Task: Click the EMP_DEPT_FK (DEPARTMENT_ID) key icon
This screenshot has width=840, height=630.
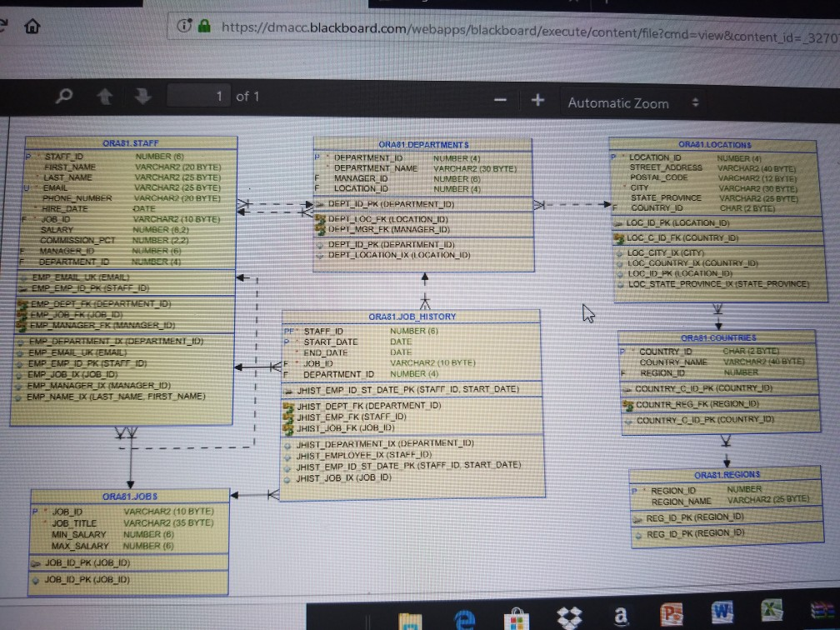Action: pos(22,303)
